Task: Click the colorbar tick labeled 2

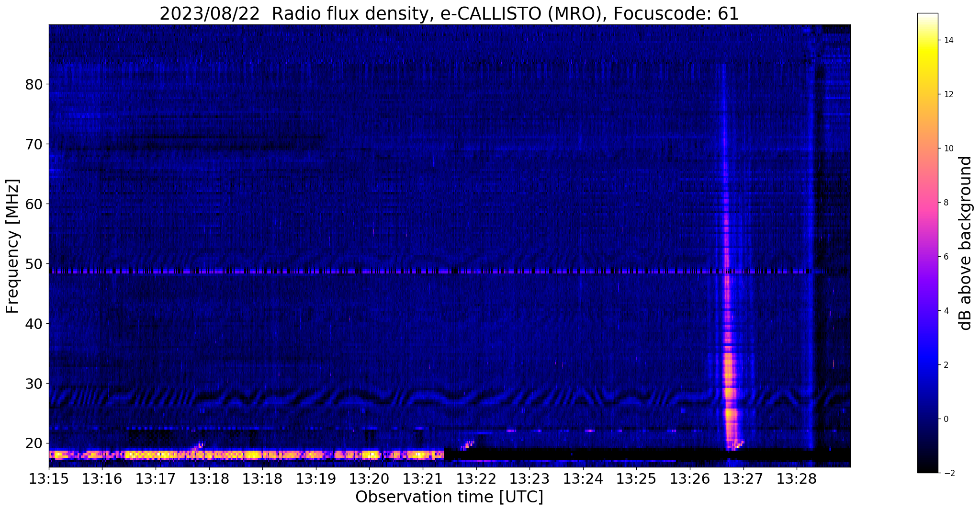Action: coord(946,365)
